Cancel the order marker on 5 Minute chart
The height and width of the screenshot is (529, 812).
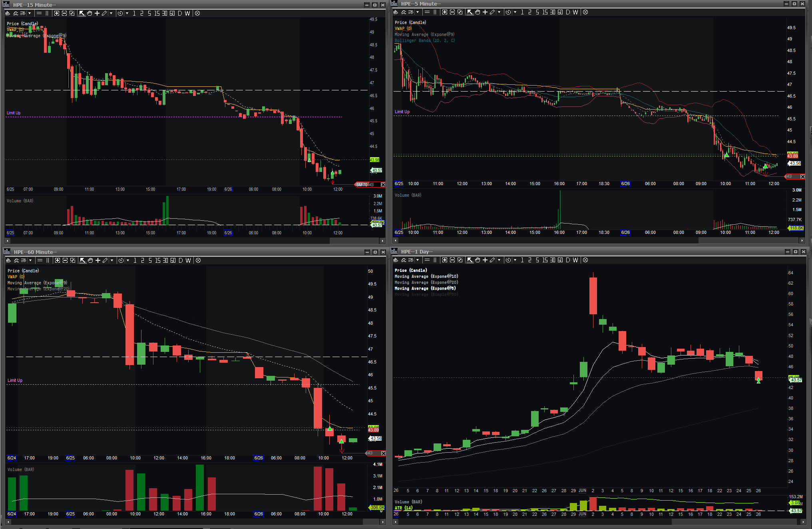tap(802, 176)
